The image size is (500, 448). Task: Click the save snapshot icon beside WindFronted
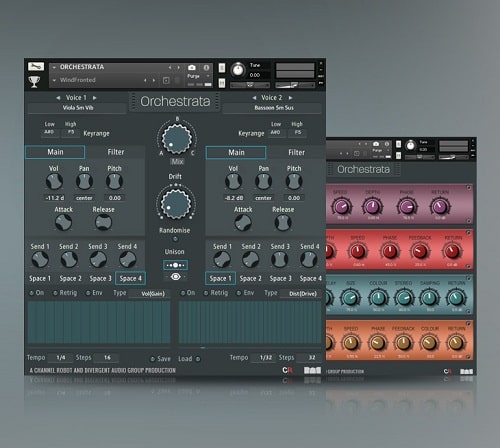tap(166, 80)
